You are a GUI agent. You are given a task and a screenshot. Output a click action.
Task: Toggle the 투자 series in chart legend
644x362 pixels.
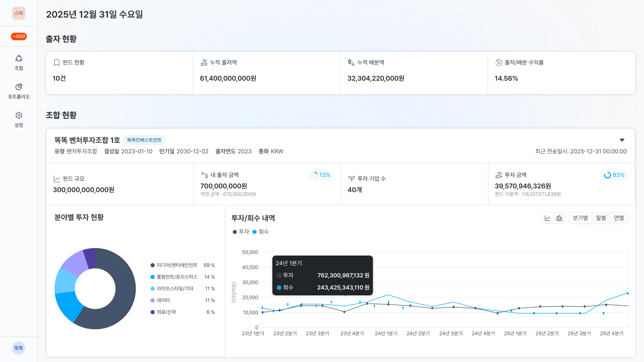click(x=241, y=232)
